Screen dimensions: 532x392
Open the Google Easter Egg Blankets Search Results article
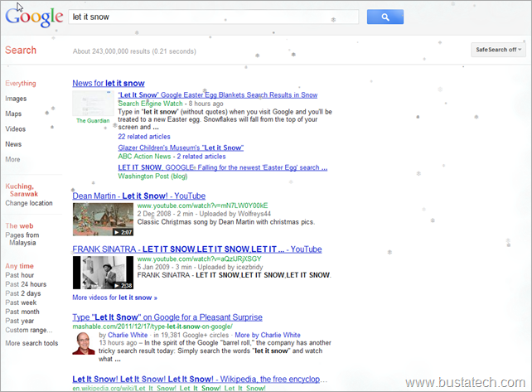[217, 95]
